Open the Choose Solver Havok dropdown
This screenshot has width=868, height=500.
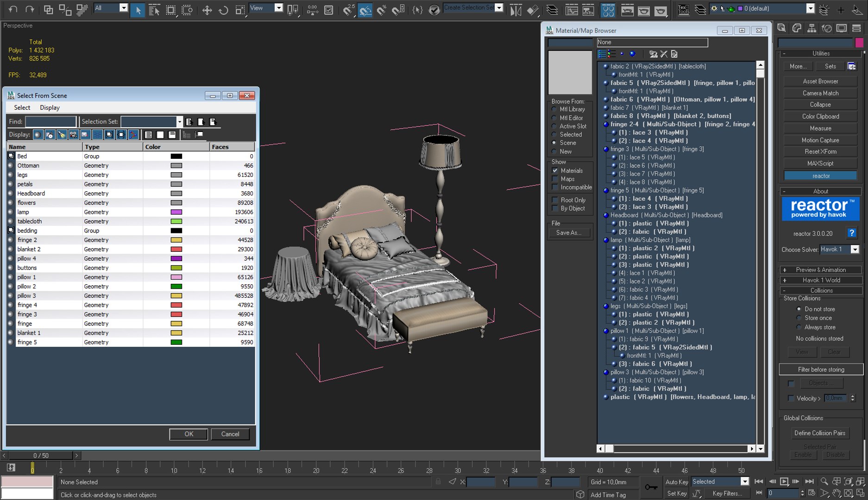click(x=855, y=250)
